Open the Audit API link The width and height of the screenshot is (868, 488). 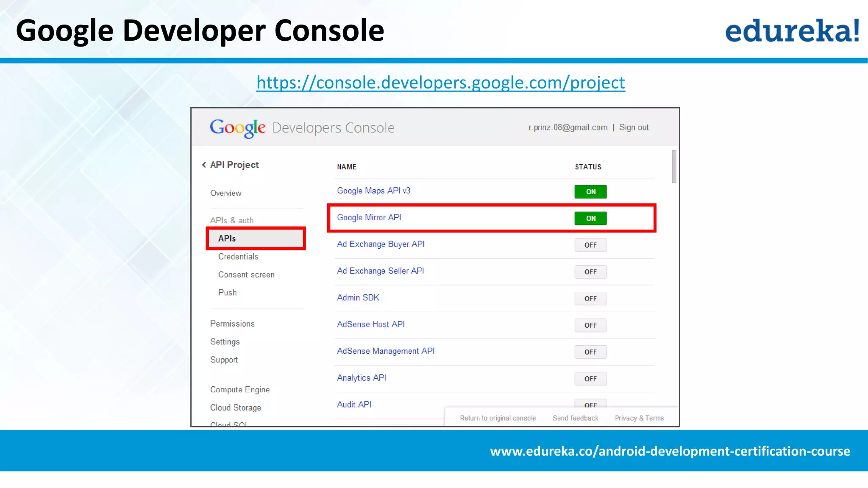pos(354,404)
